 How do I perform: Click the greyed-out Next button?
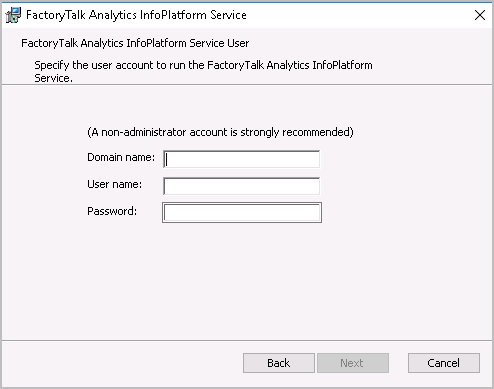(x=353, y=363)
